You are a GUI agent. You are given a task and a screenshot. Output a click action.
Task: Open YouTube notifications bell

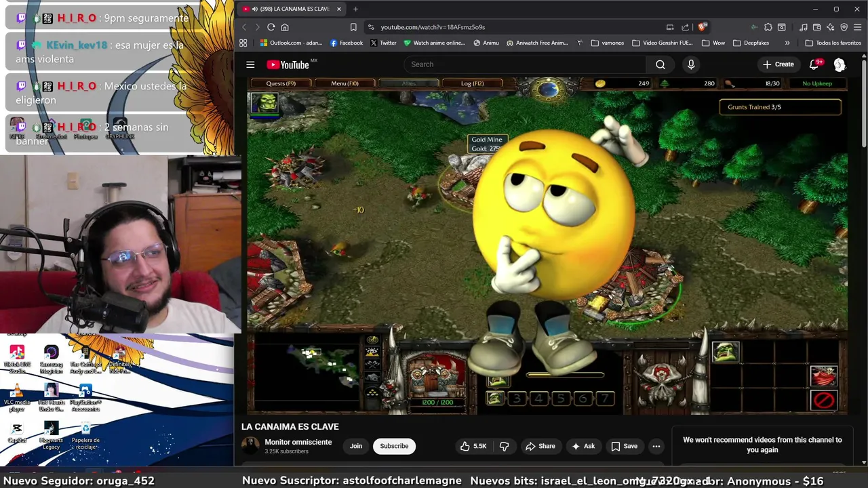pos(814,64)
